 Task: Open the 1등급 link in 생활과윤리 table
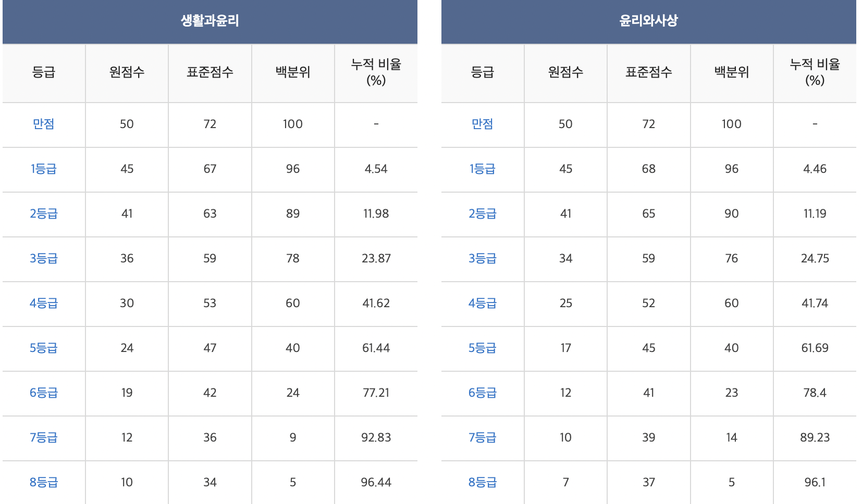coord(44,169)
